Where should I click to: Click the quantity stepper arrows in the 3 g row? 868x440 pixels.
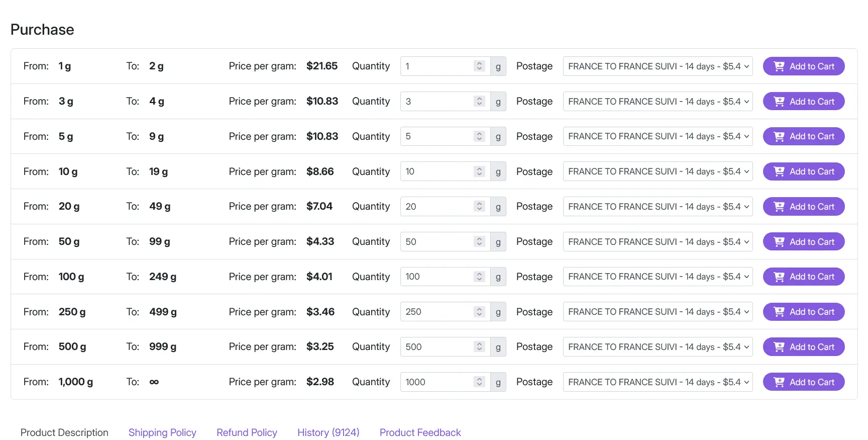pyautogui.click(x=479, y=102)
